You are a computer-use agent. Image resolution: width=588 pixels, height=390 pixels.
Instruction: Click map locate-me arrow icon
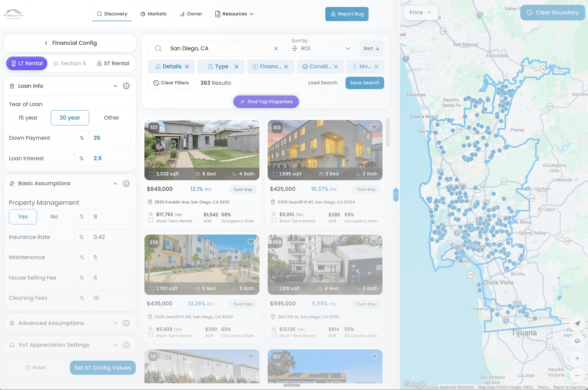(x=577, y=323)
